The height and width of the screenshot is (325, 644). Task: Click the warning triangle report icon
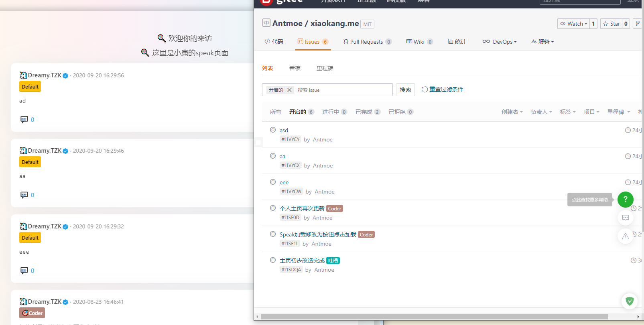pyautogui.click(x=626, y=236)
